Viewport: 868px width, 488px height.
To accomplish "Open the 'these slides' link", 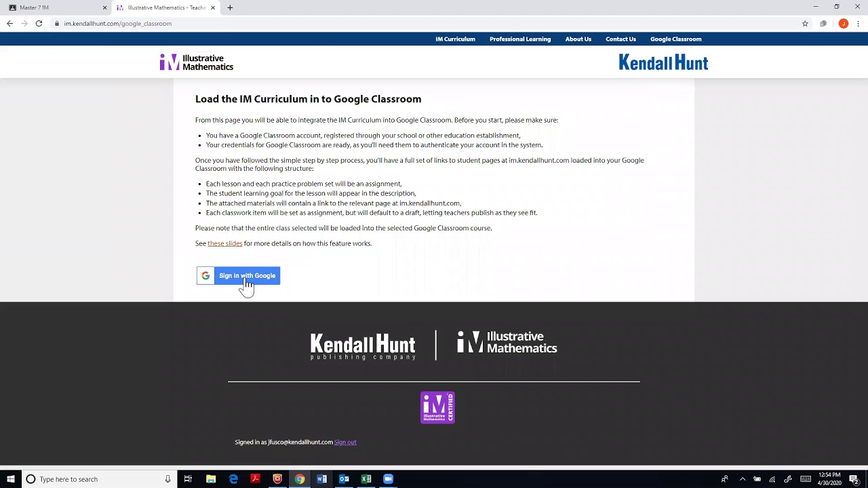I will click(x=224, y=243).
